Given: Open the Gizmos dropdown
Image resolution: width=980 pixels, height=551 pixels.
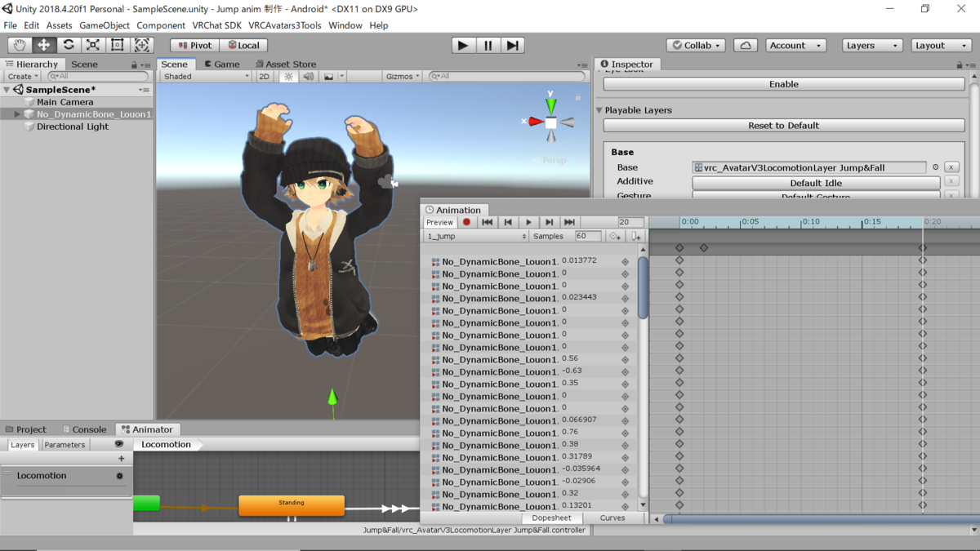Looking at the screenshot, I should [402, 76].
